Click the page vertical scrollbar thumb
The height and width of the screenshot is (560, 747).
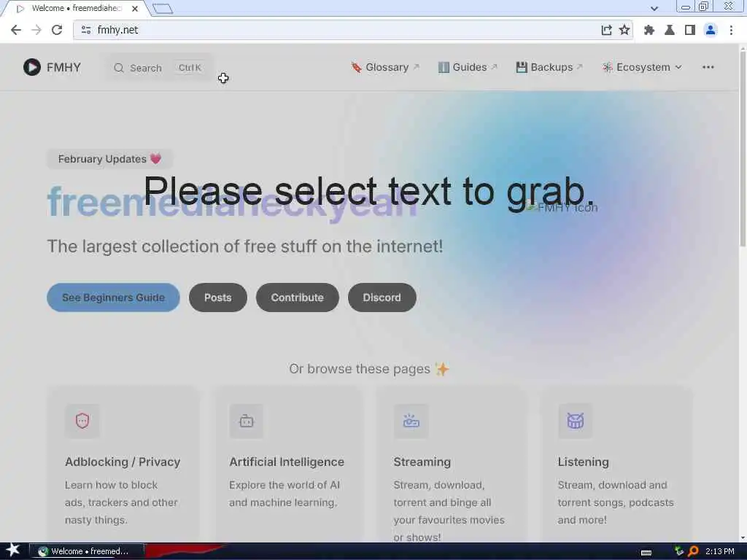(x=743, y=147)
